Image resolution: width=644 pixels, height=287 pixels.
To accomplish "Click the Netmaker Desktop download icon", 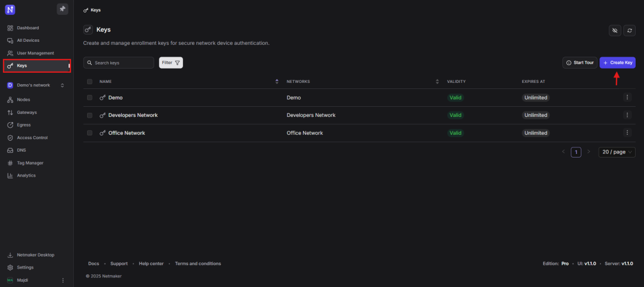I will 10,255.
